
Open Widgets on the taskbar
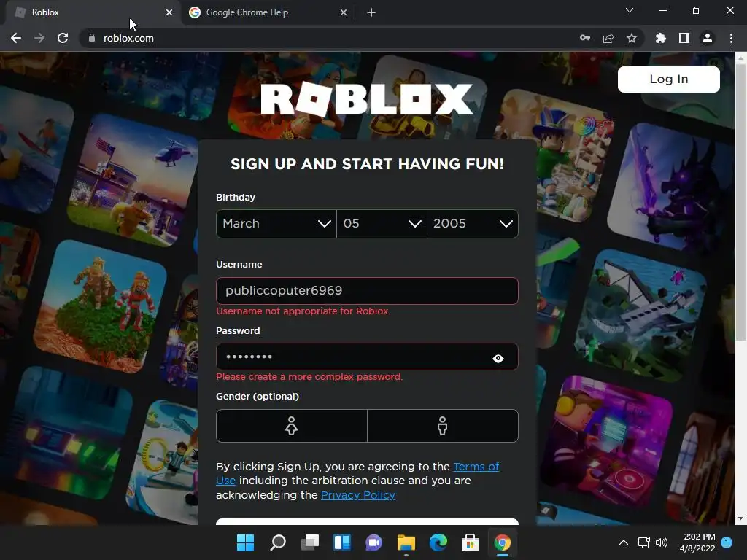[x=342, y=542]
